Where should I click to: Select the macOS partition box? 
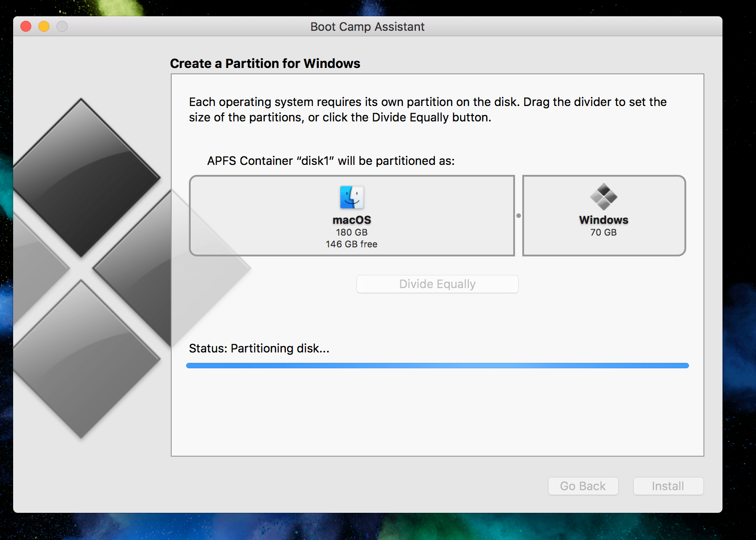352,216
